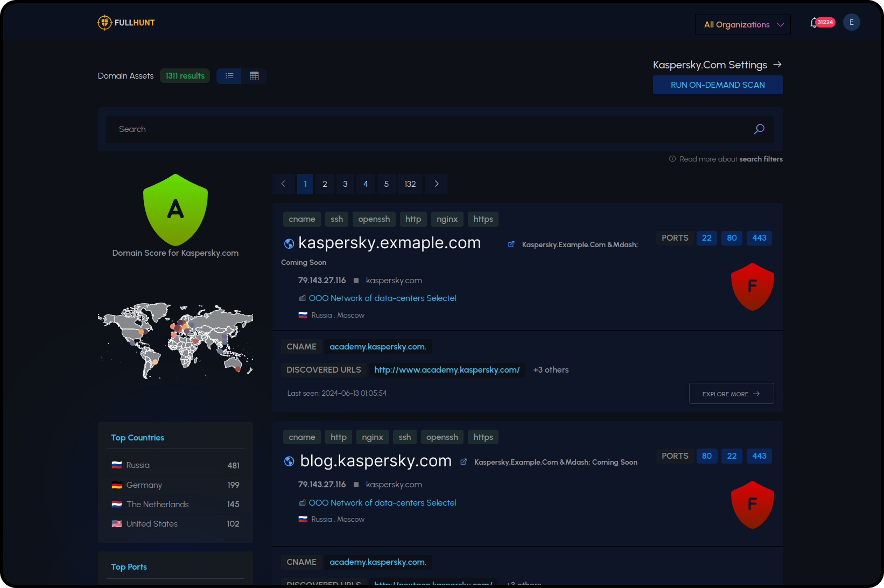The width and height of the screenshot is (884, 588).
Task: Select page 2 in pagination
Action: [325, 184]
